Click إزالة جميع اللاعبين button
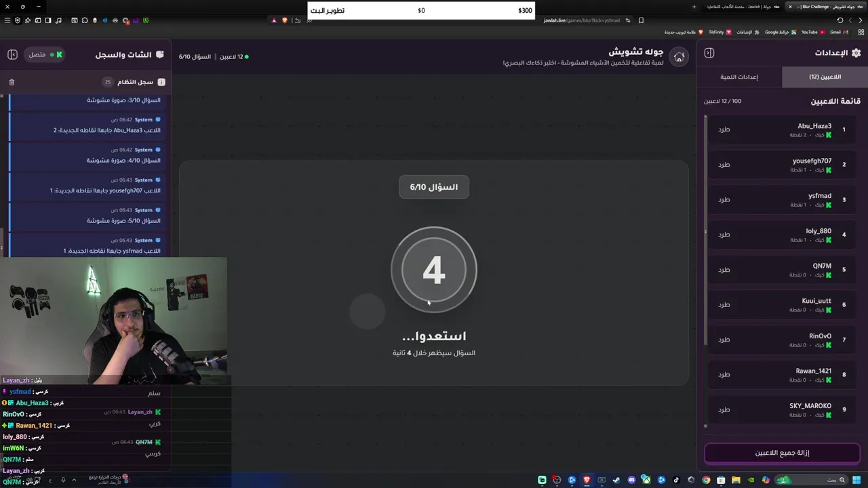This screenshot has width=868, height=488. click(x=782, y=453)
